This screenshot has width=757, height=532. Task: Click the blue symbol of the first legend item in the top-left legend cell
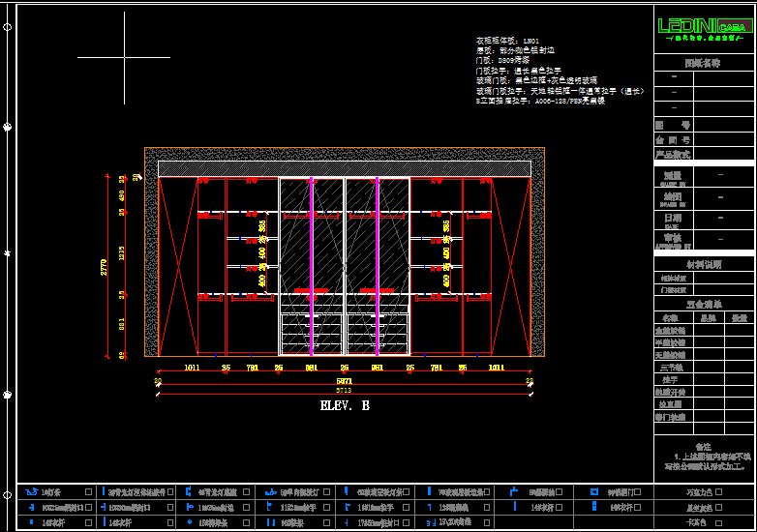(32, 492)
